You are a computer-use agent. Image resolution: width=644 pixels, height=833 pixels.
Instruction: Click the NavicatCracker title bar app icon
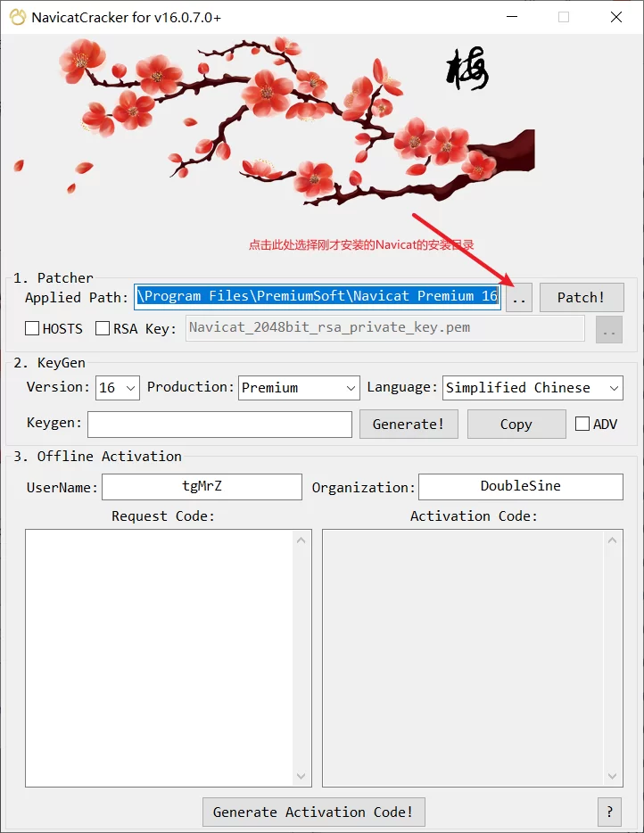15,17
